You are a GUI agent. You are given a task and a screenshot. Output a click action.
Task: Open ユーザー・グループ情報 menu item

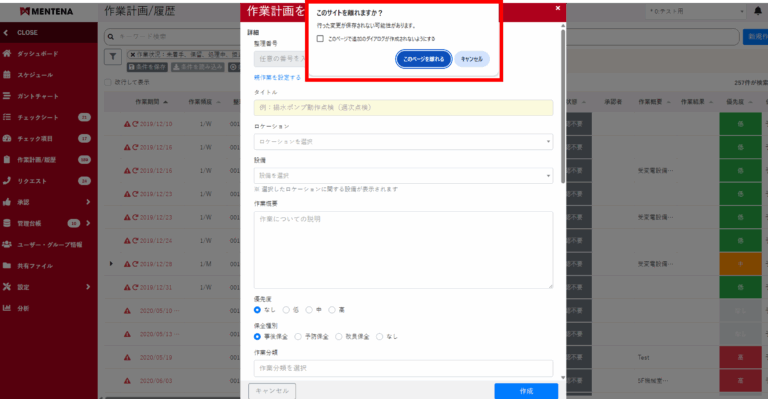pyautogui.click(x=48, y=244)
